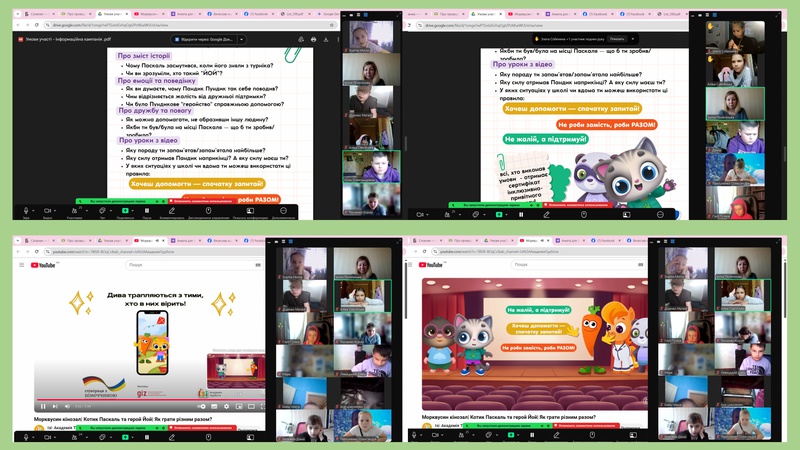The height and width of the screenshot is (450, 800).
Task: Expand Zoom chat options, 'Про зміст історії' capture
Action: click(x=109, y=210)
